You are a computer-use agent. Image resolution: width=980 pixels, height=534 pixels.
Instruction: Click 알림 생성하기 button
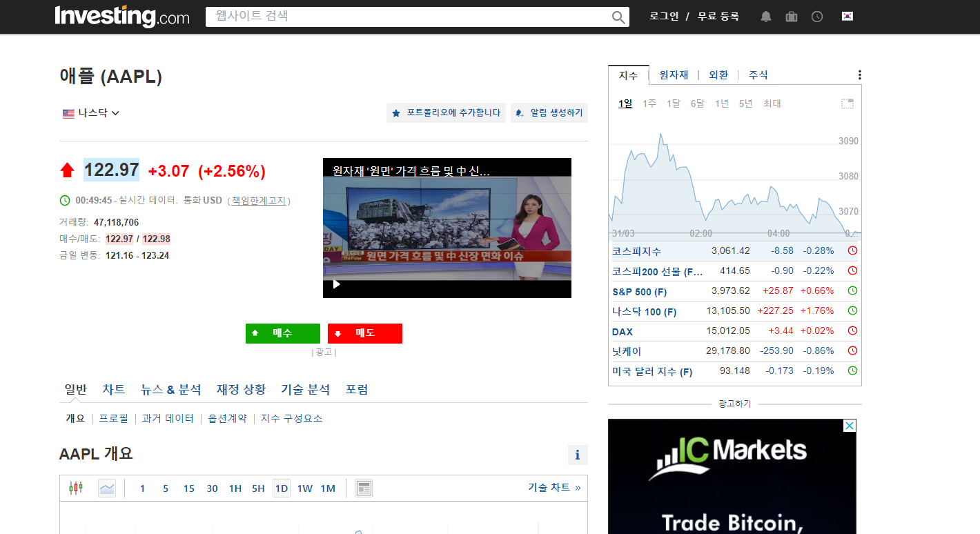pos(549,113)
